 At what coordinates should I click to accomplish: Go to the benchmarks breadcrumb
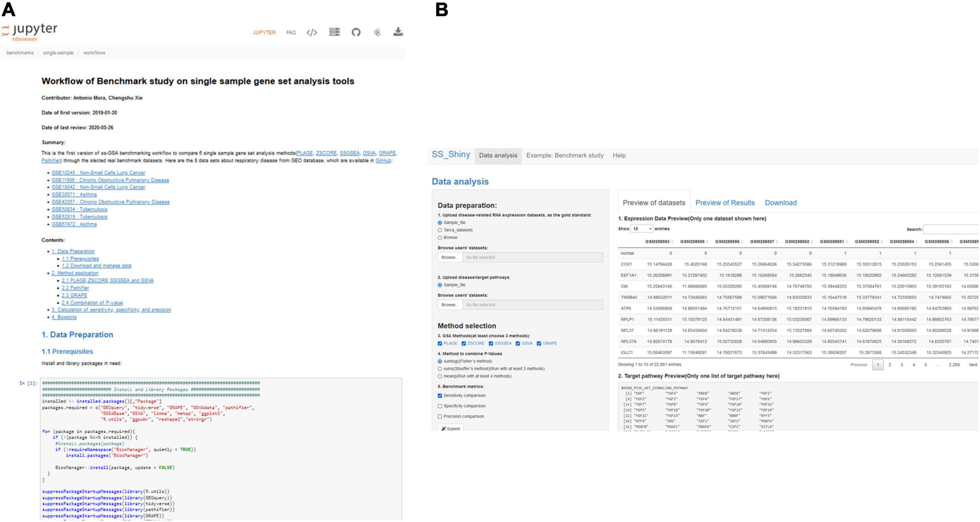20,53
